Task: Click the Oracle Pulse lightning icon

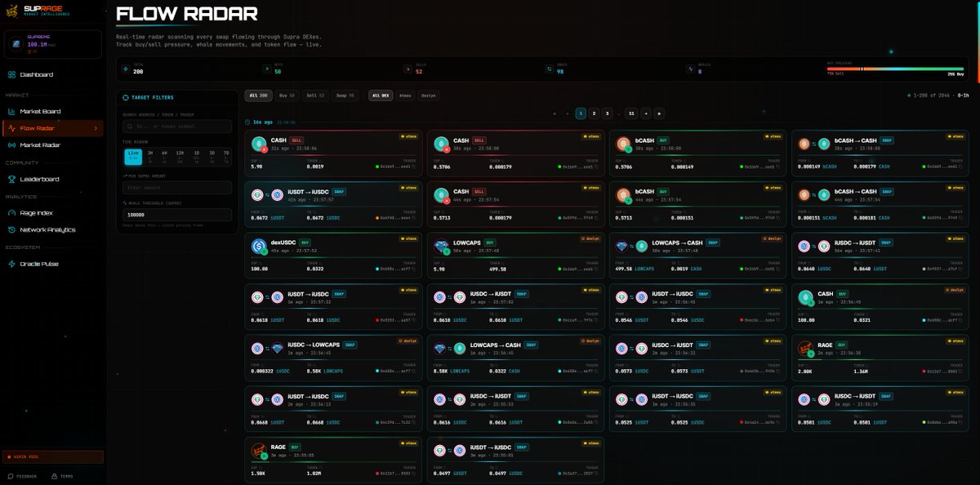Action: tap(11, 264)
